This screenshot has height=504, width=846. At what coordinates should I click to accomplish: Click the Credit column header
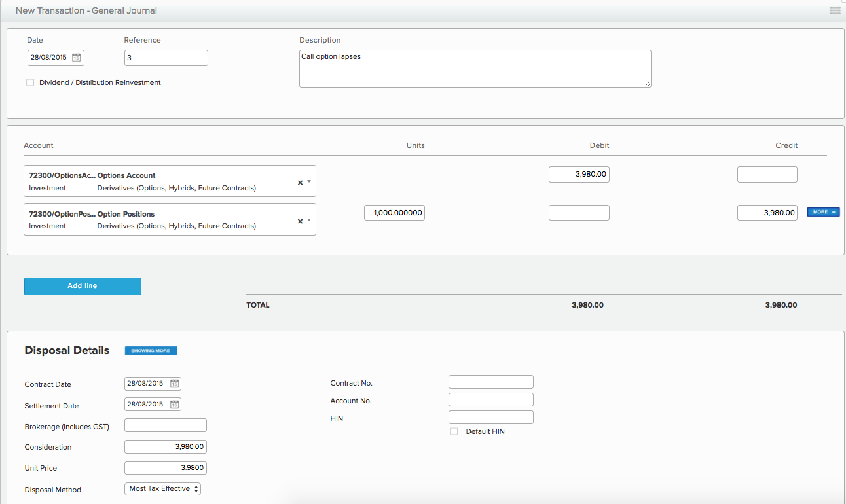tap(786, 145)
